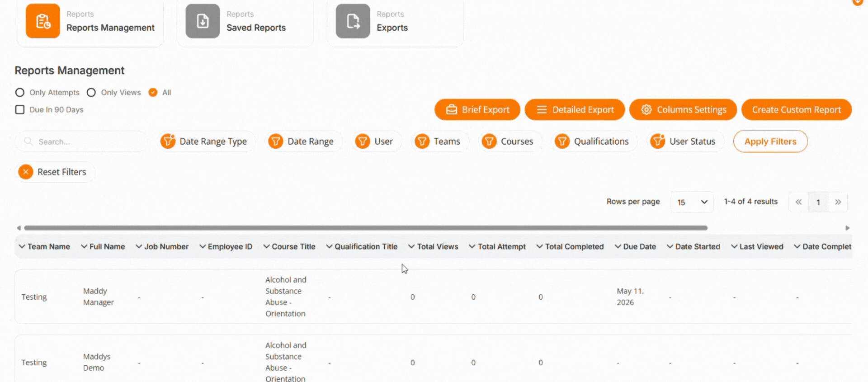The width and height of the screenshot is (868, 382).
Task: Click the Date Range Type filter icon
Action: pos(168,141)
